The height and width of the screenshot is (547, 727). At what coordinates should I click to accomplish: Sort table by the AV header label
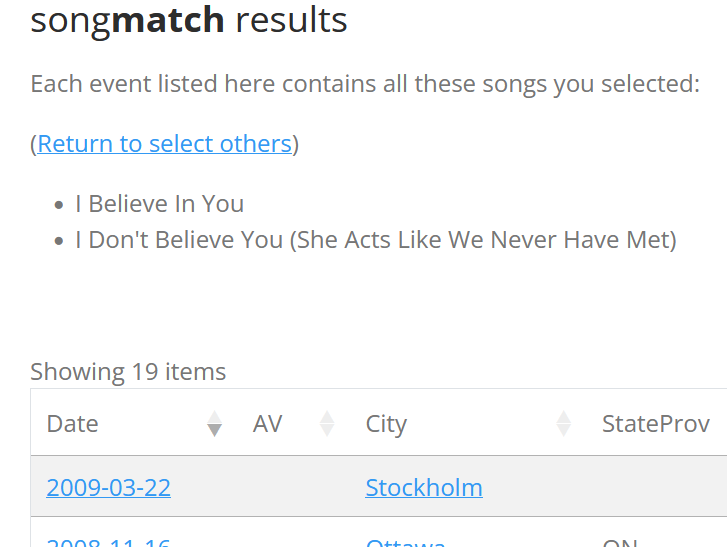tap(268, 424)
